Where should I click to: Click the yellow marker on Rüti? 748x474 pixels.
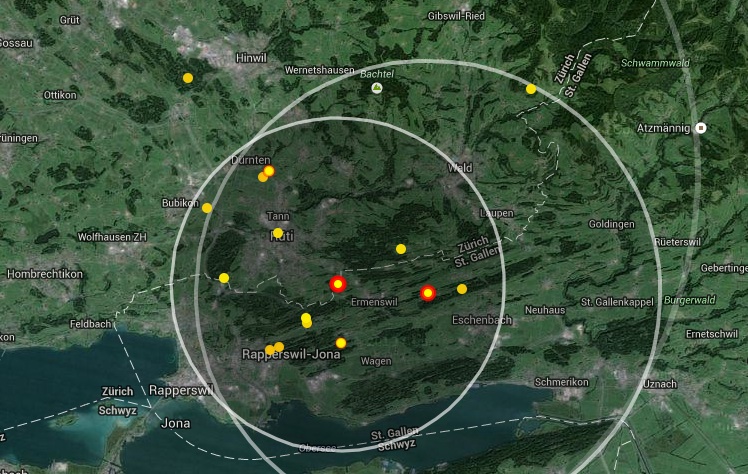278,233
